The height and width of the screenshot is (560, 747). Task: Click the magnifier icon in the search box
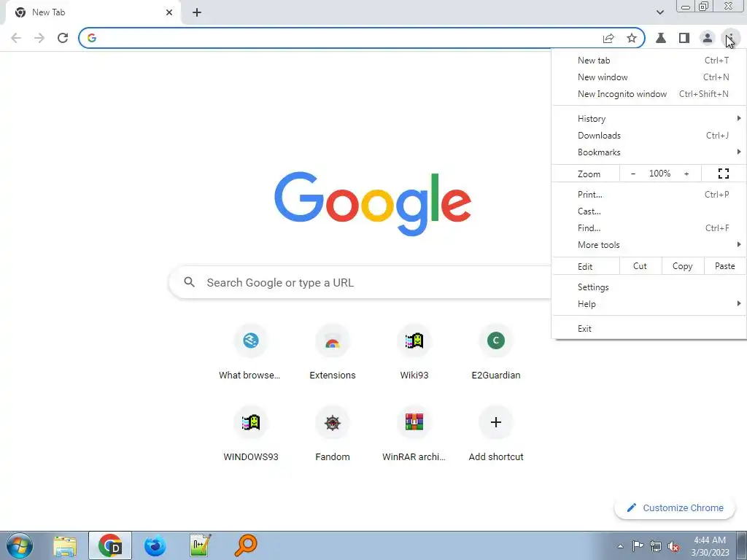click(190, 282)
